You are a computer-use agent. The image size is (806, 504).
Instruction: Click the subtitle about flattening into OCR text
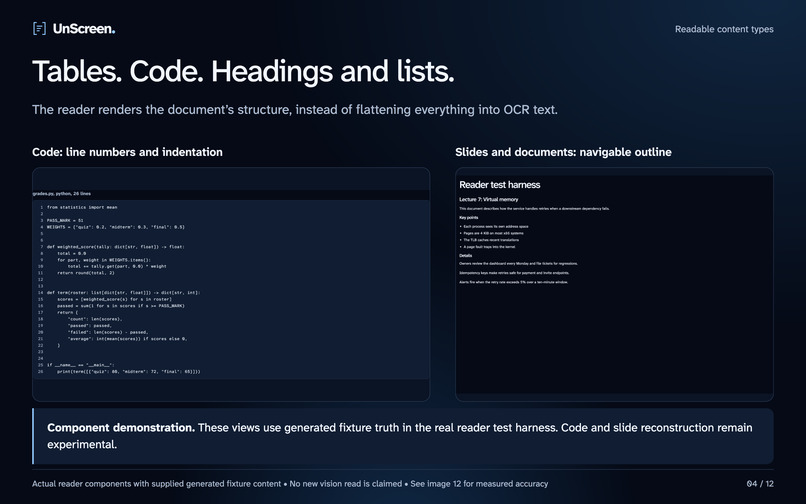pos(295,110)
